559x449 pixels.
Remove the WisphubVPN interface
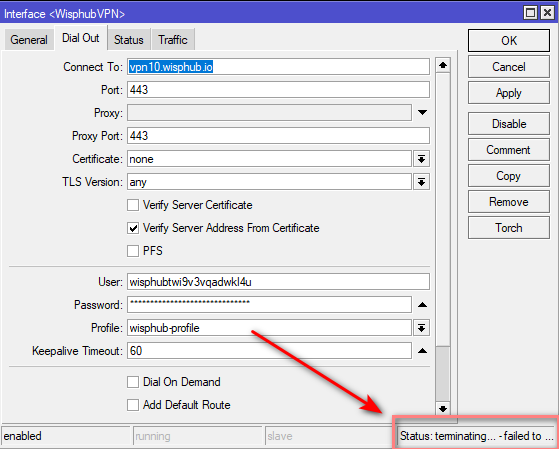click(509, 202)
